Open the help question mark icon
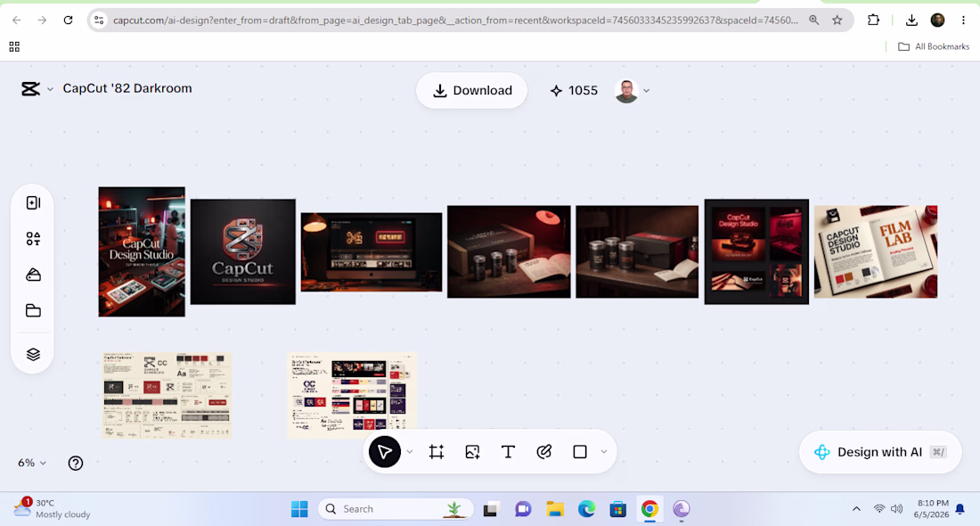This screenshot has width=980, height=526. (x=76, y=463)
